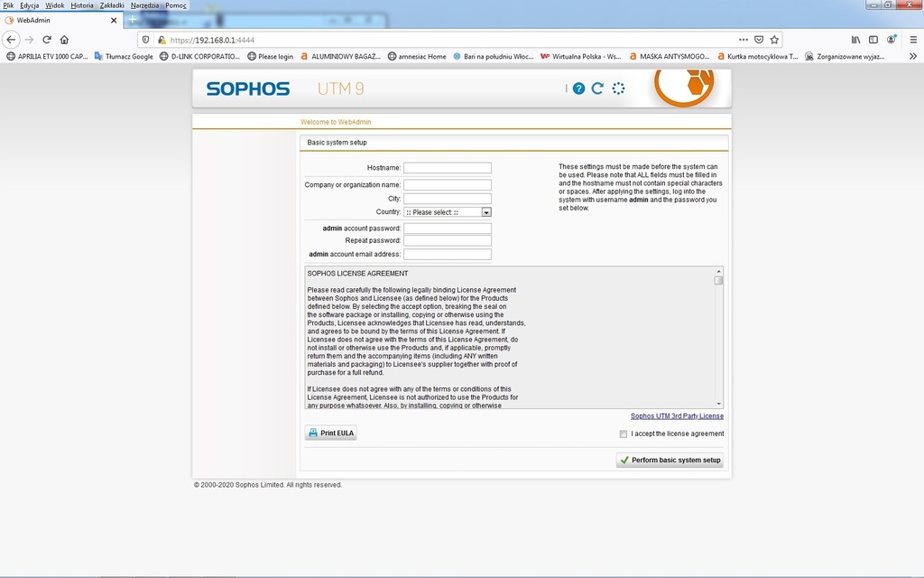Click the Print EULA button

(x=330, y=433)
